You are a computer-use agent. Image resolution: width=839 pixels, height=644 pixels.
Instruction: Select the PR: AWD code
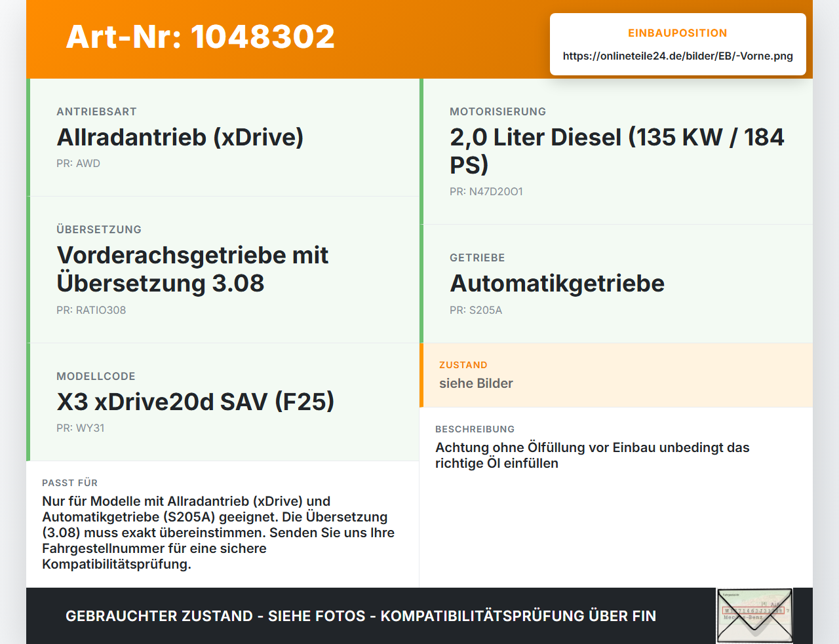[x=78, y=164]
